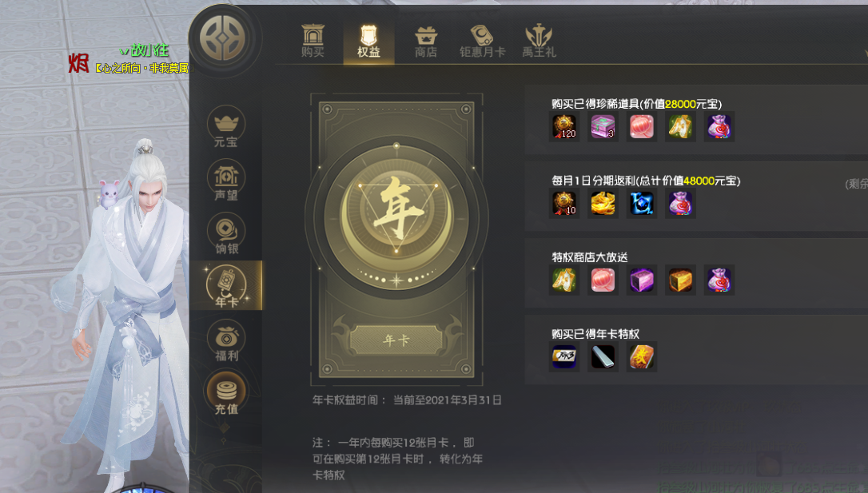Open the 元宝 sidebar section
868x493 pixels.
point(226,128)
